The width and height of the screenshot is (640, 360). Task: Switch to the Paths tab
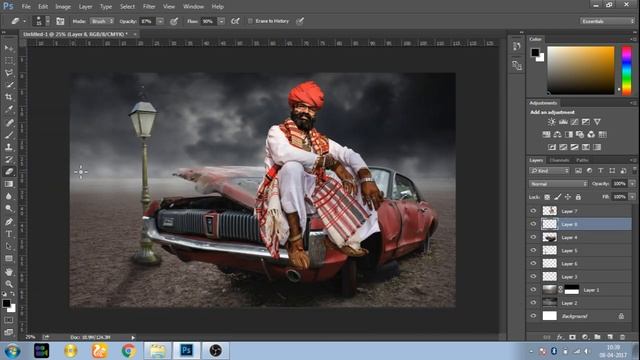pos(582,160)
